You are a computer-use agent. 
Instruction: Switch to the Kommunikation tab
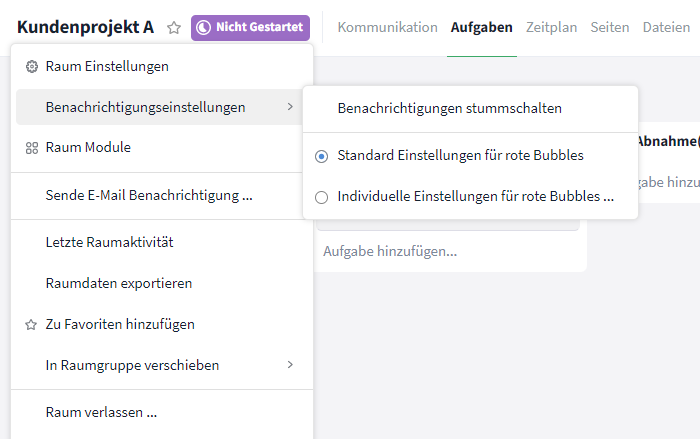(388, 27)
